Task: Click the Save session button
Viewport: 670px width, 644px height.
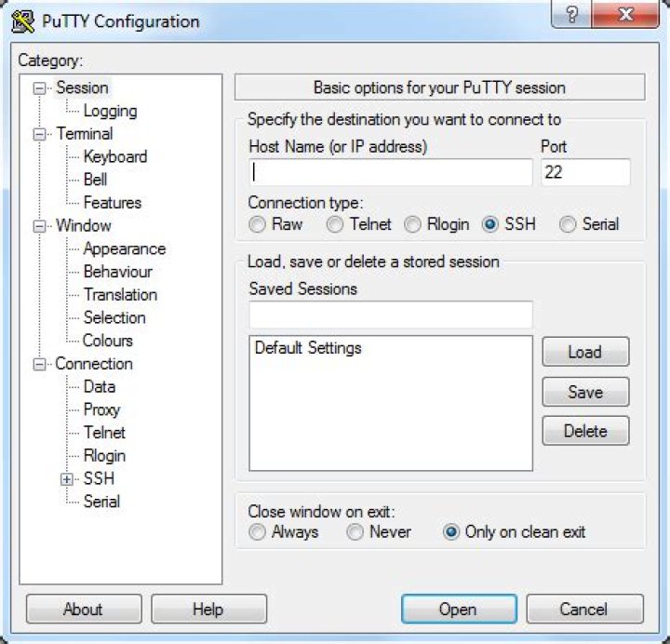Action: click(584, 392)
